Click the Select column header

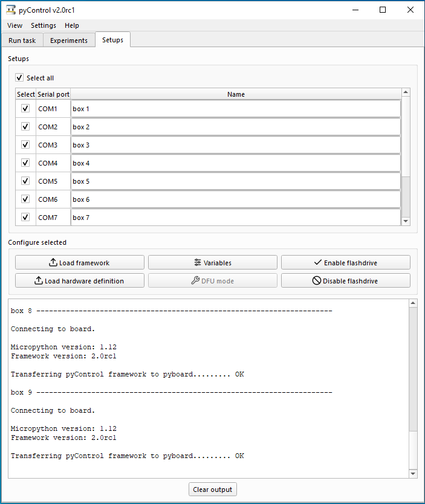coord(26,94)
